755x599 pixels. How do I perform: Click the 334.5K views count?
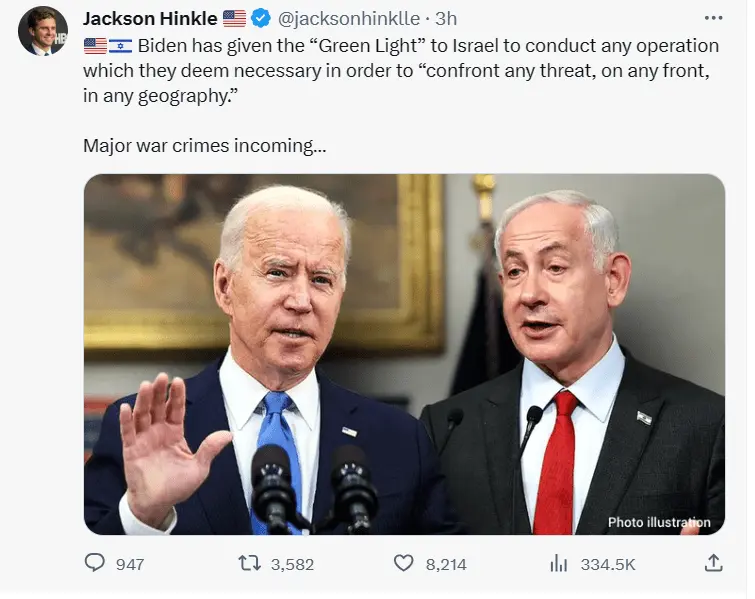tap(608, 564)
